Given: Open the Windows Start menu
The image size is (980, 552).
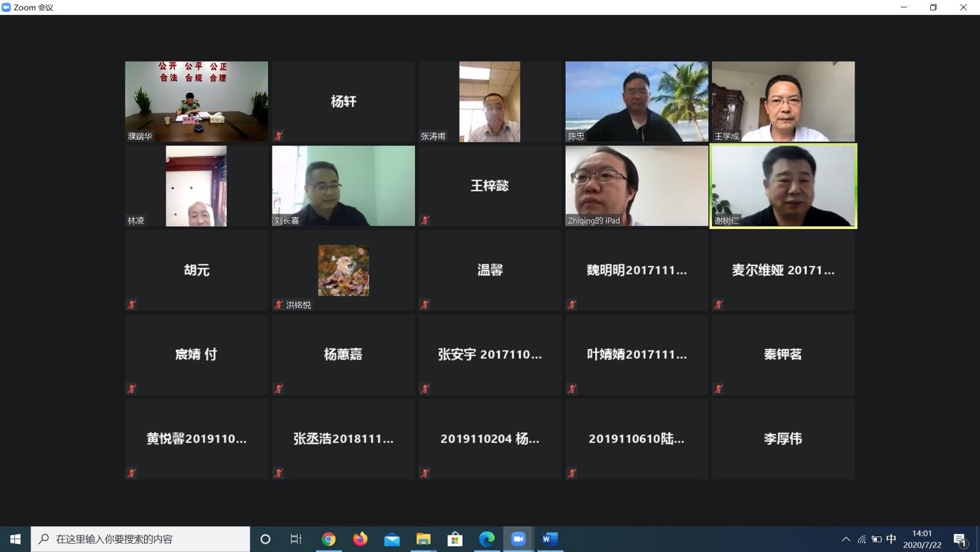Looking at the screenshot, I should [x=15, y=539].
